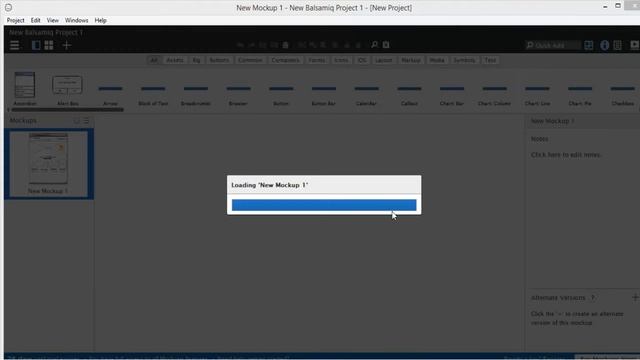This screenshot has height=360, width=640.
Task: Click the UI library horizontal scrollbar
Action: (x=67, y=110)
